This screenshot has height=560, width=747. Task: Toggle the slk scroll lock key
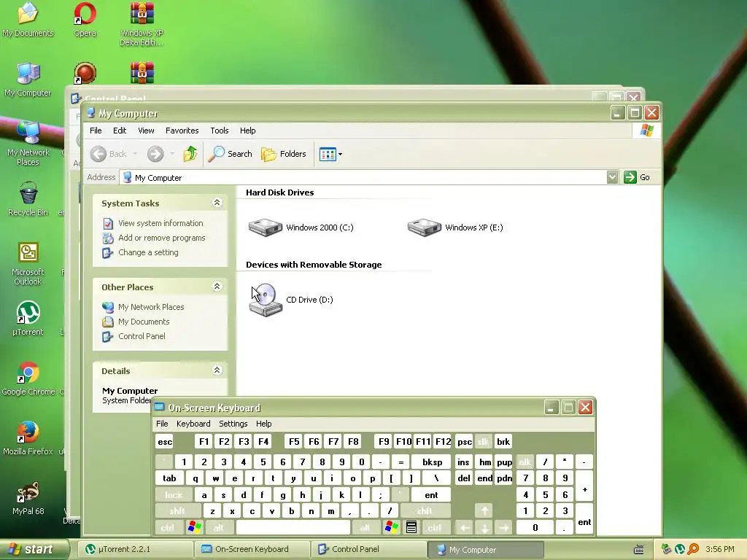click(483, 442)
